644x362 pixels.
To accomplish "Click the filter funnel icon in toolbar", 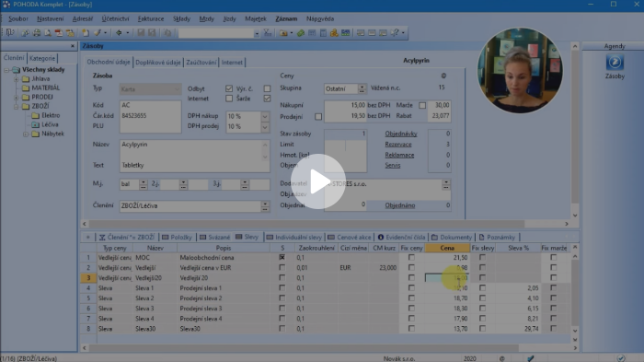I will click(268, 33).
